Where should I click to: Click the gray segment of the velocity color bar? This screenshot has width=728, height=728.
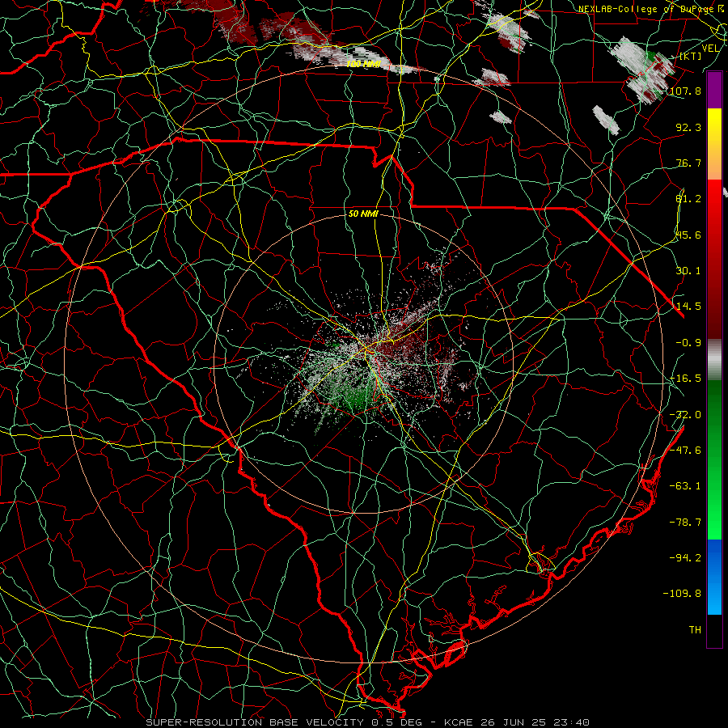pyautogui.click(x=714, y=360)
